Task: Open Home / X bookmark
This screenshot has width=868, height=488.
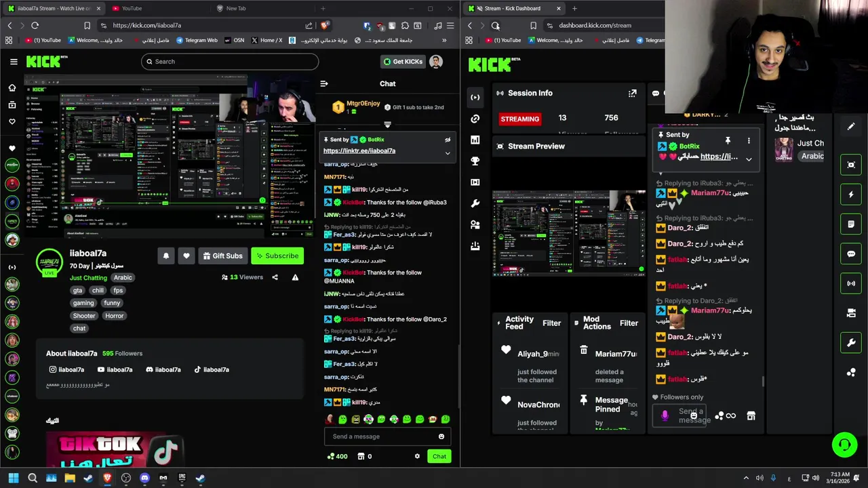Action: 267,40
